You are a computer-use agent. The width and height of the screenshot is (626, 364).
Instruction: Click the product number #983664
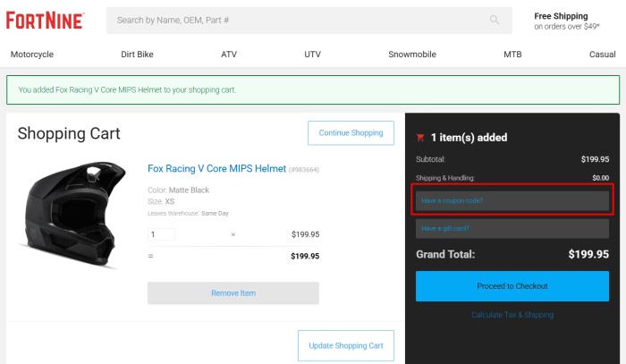(x=304, y=170)
